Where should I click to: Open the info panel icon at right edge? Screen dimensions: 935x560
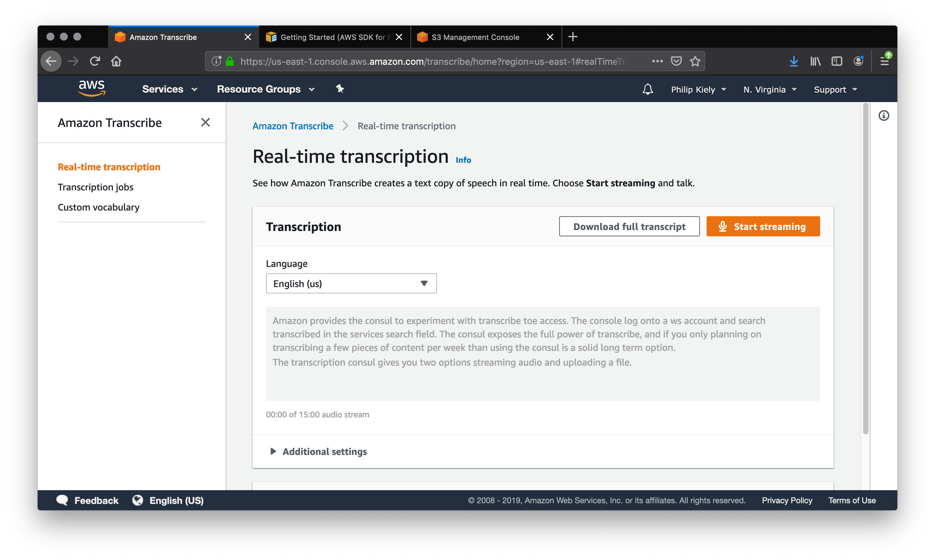[884, 115]
